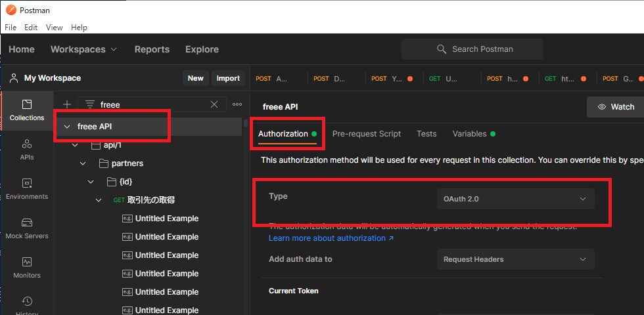Click the sidebar vertical scrollbar

(x=246, y=123)
